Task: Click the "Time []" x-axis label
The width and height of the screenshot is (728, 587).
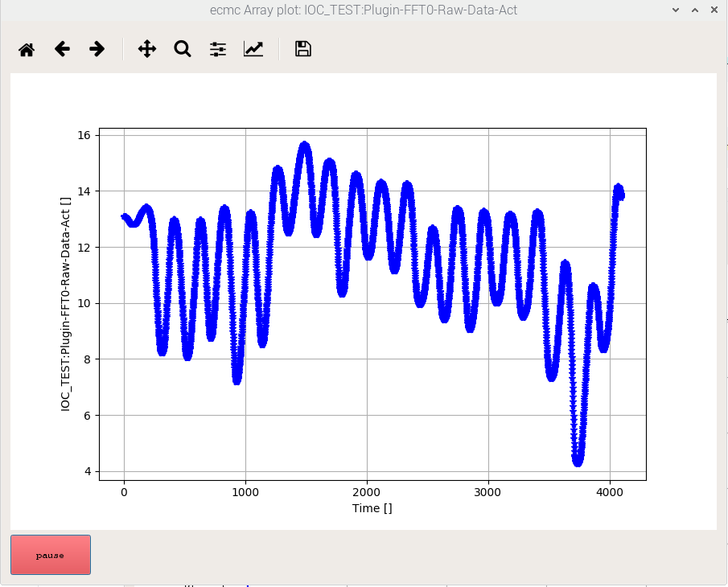Action: [x=372, y=508]
